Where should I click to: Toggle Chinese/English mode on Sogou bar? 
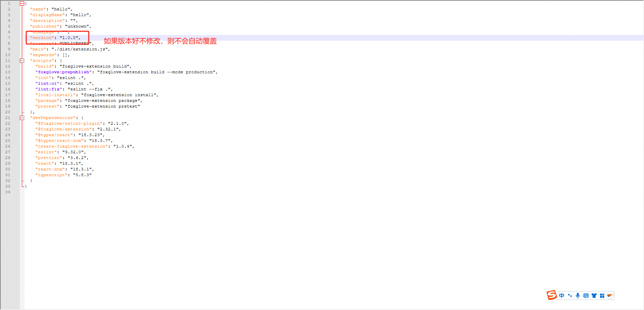click(562, 296)
